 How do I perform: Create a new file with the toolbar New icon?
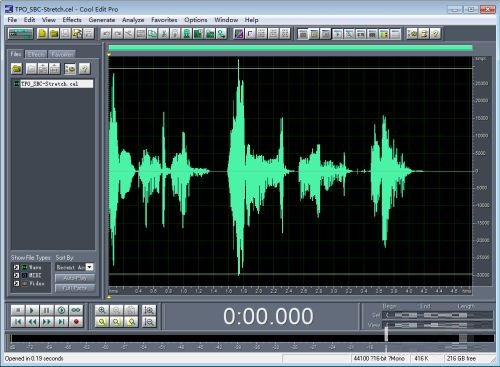click(42, 34)
